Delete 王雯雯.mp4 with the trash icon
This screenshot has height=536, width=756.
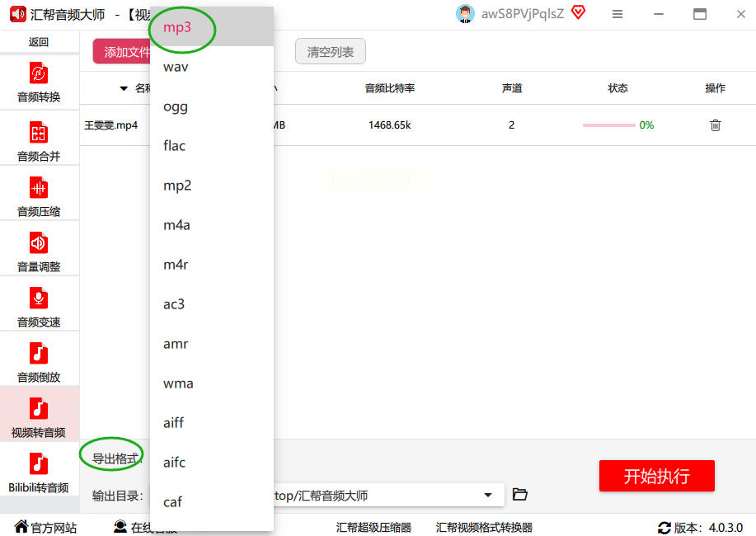715,125
